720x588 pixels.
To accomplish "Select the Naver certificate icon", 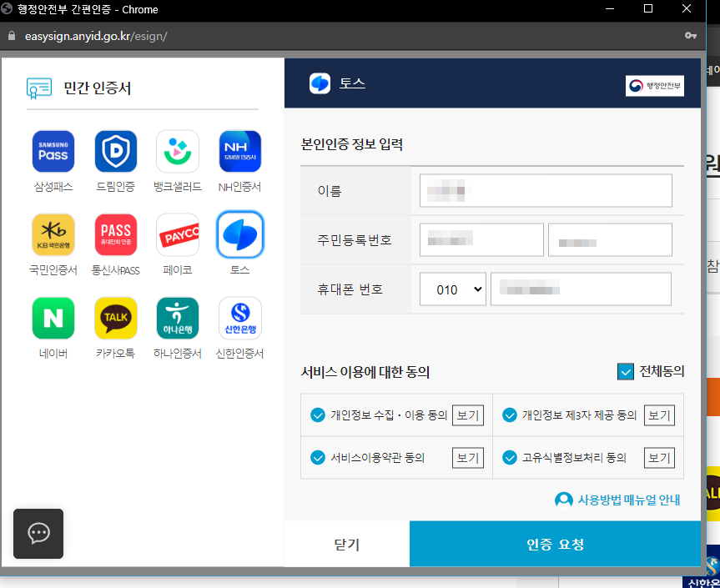I will pyautogui.click(x=53, y=318).
